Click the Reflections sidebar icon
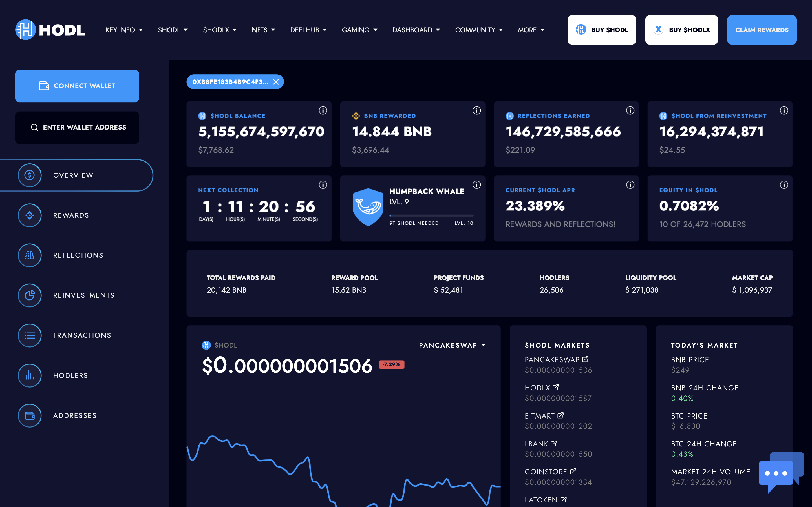Viewport: 812px width, 507px height. (30, 255)
